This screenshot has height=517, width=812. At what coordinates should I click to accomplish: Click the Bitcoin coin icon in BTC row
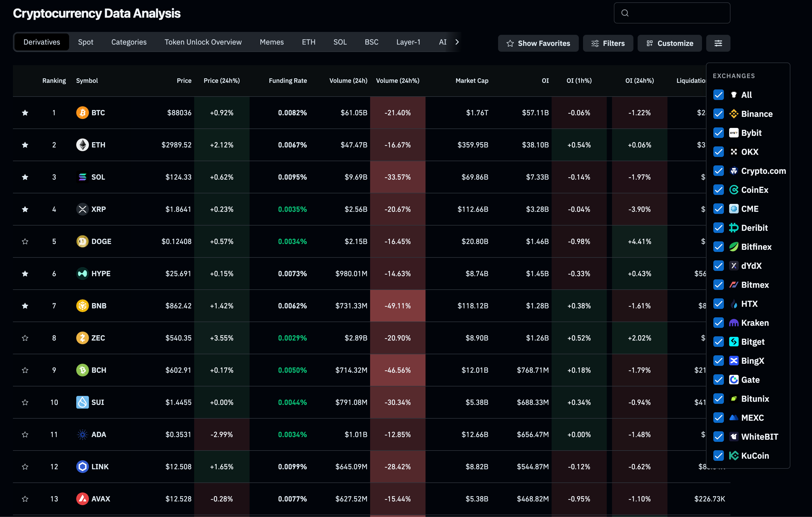(x=82, y=113)
